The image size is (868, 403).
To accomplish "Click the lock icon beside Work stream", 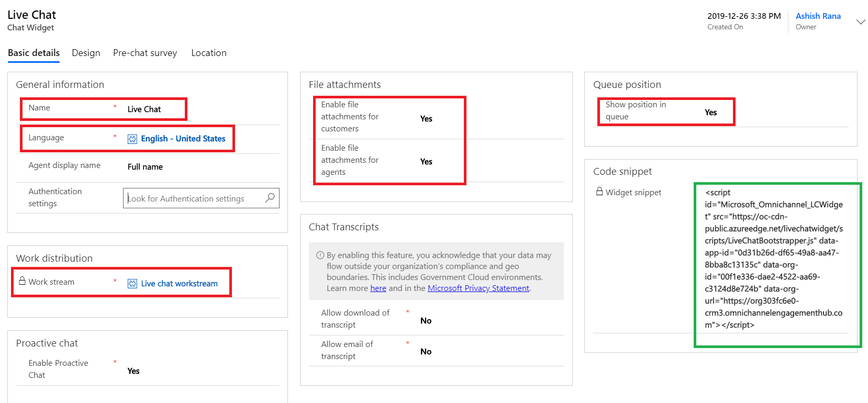I will 22,281.
